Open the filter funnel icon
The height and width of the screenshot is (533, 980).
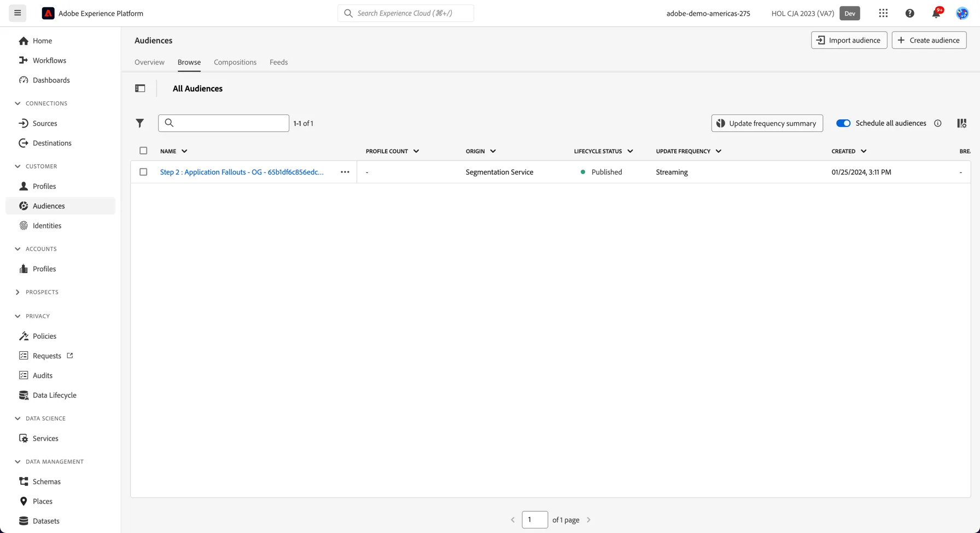pyautogui.click(x=140, y=123)
